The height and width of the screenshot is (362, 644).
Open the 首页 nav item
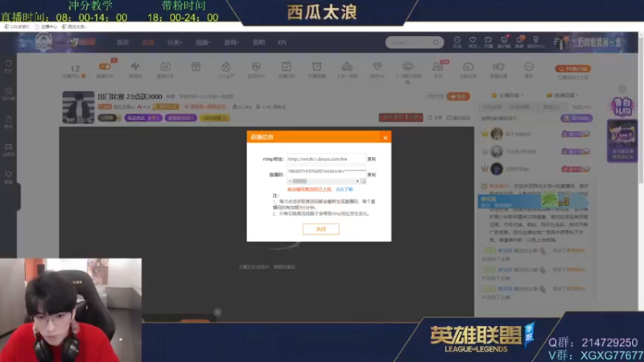click(x=122, y=43)
